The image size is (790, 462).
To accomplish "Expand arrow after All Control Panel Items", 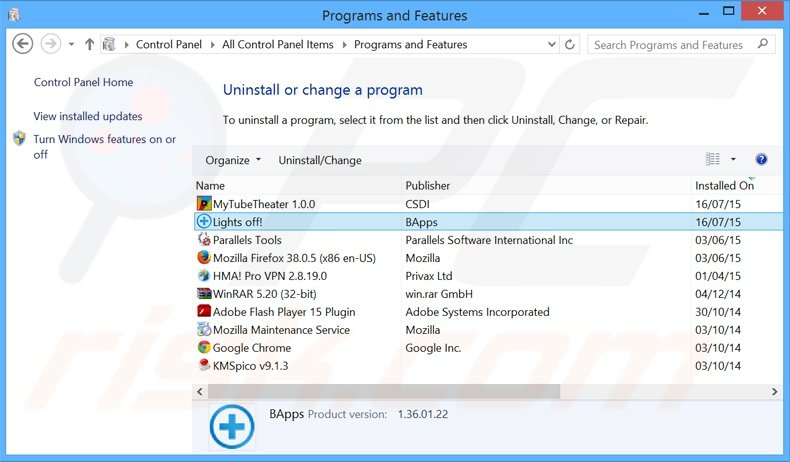I will (344, 45).
